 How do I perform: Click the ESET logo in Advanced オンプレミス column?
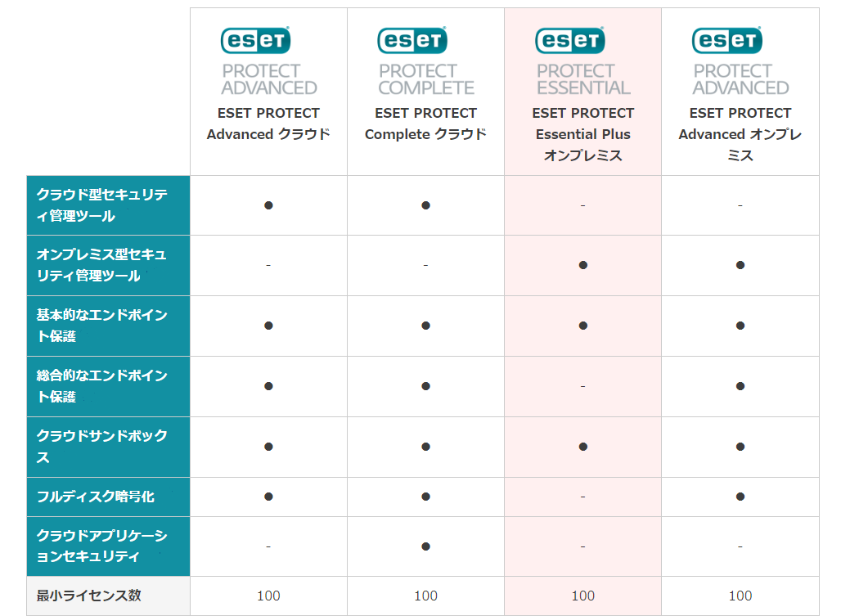[726, 40]
